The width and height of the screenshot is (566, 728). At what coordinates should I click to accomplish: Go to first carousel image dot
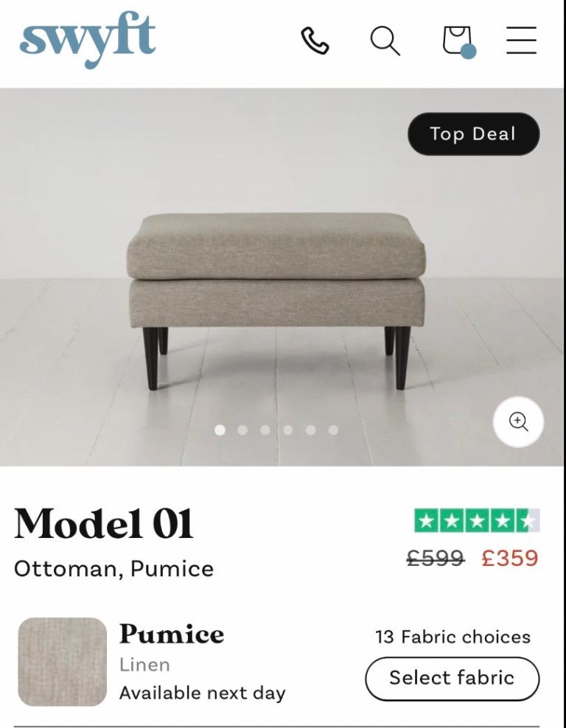point(220,430)
